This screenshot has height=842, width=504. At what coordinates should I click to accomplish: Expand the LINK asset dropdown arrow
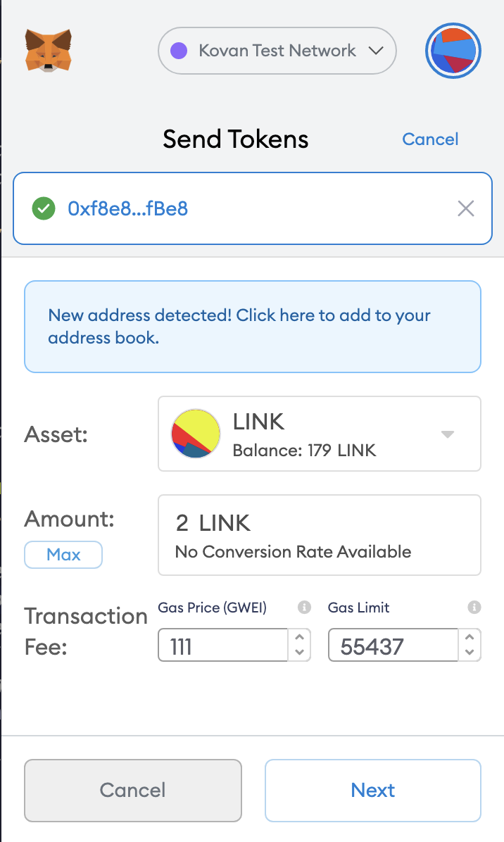[x=448, y=434]
